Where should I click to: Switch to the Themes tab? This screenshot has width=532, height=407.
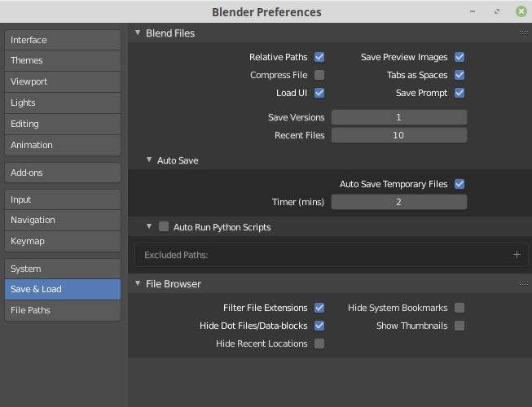[63, 61]
